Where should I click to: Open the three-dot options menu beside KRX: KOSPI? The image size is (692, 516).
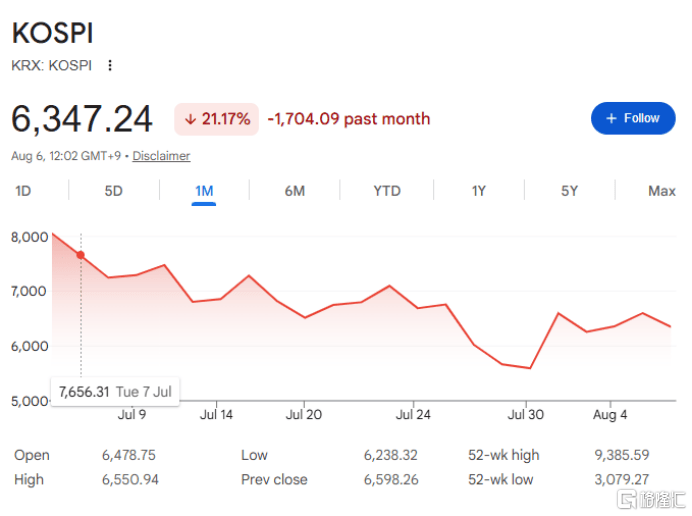(110, 65)
